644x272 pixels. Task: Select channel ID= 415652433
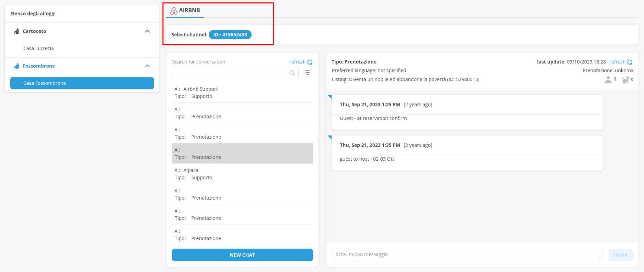[230, 34]
